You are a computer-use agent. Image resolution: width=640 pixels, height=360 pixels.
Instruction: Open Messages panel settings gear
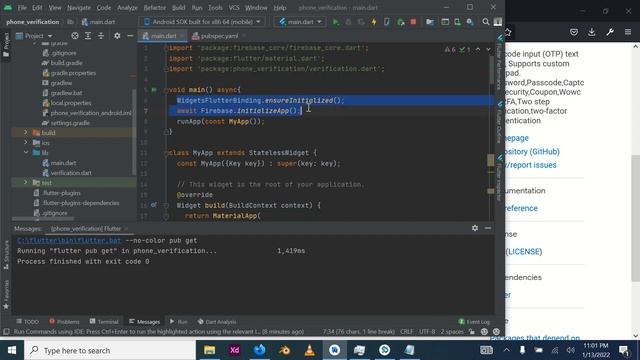click(x=475, y=228)
